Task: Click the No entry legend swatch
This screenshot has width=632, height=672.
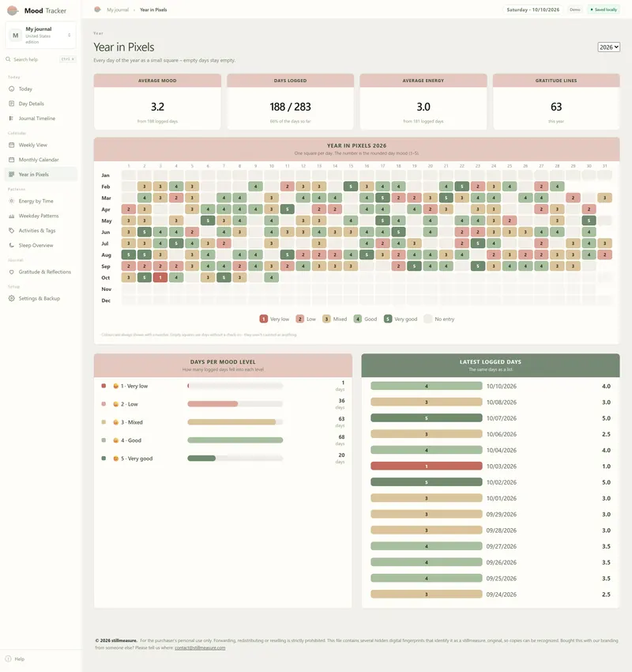Action: 427,319
